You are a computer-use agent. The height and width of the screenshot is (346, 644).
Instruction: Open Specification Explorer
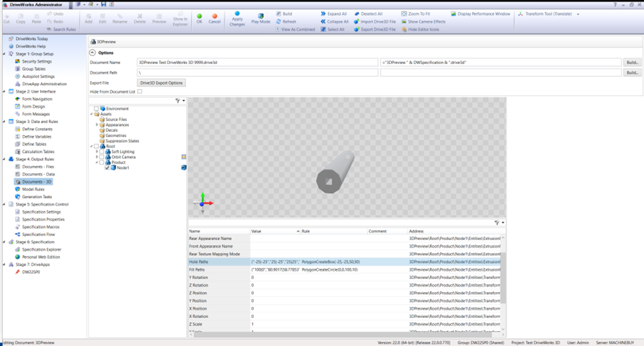42,249
